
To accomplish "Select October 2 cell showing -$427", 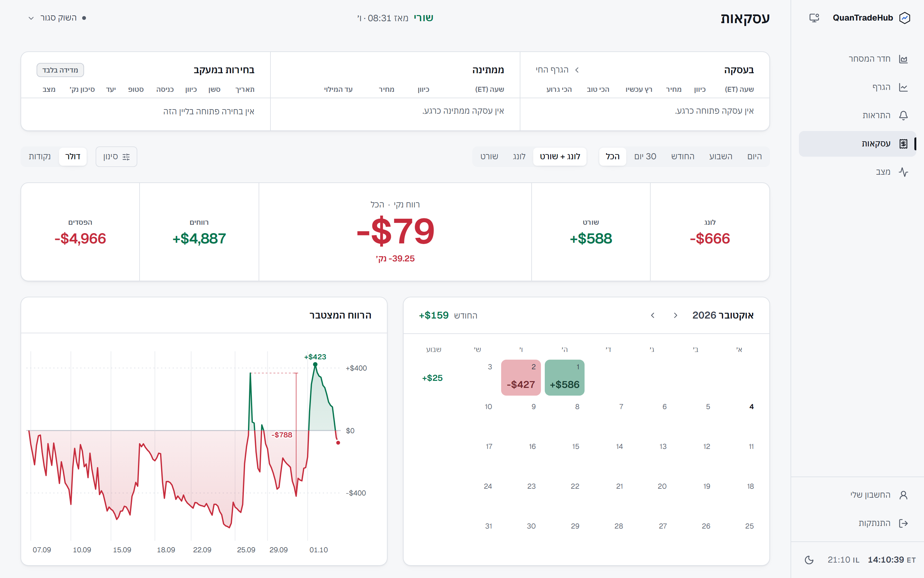I will [x=521, y=377].
